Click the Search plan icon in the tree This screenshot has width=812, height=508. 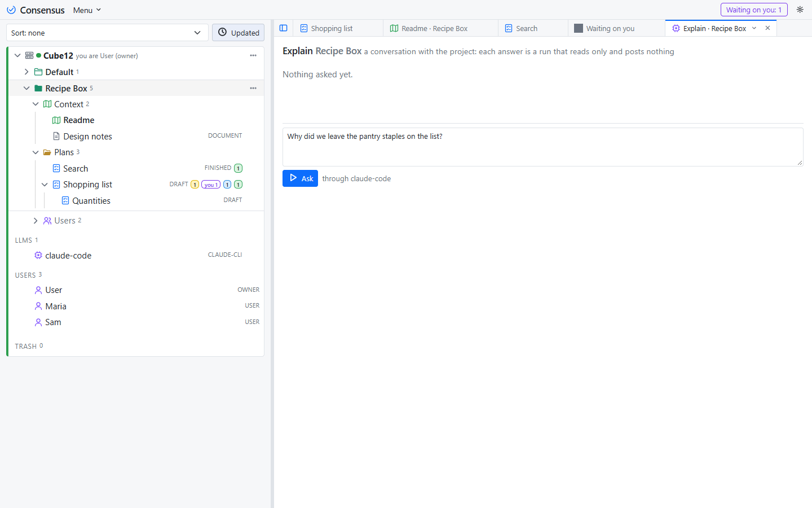(56, 168)
